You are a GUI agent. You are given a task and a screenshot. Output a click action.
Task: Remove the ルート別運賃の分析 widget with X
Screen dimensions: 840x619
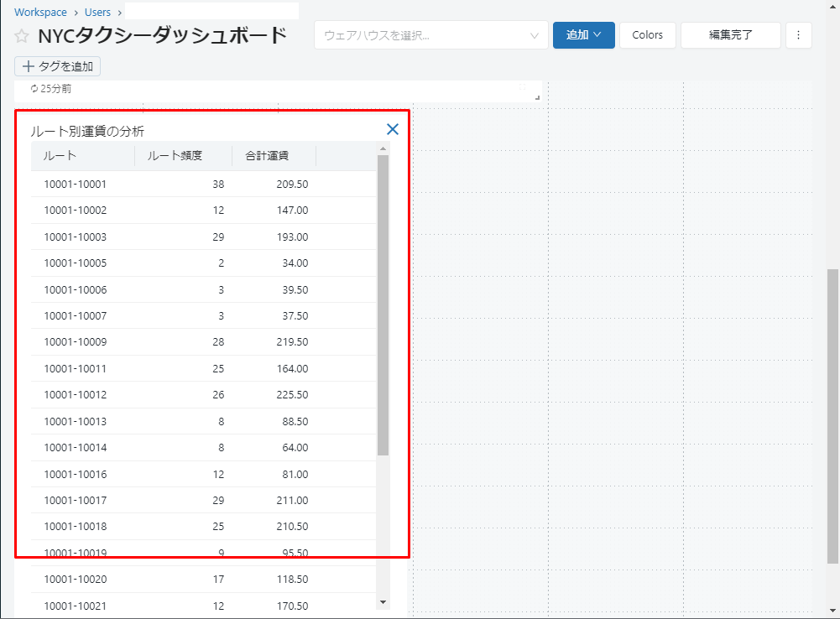point(392,129)
